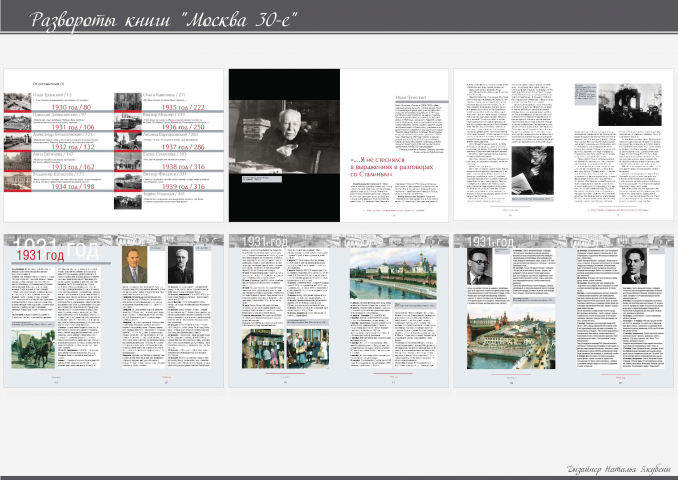Click the designer credit "Дизайнер Наталья Якубени"

(x=618, y=469)
